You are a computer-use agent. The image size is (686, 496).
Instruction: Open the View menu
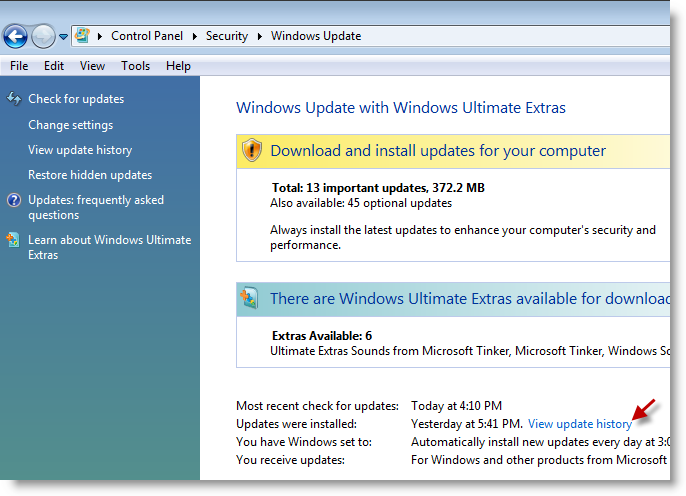(x=92, y=66)
